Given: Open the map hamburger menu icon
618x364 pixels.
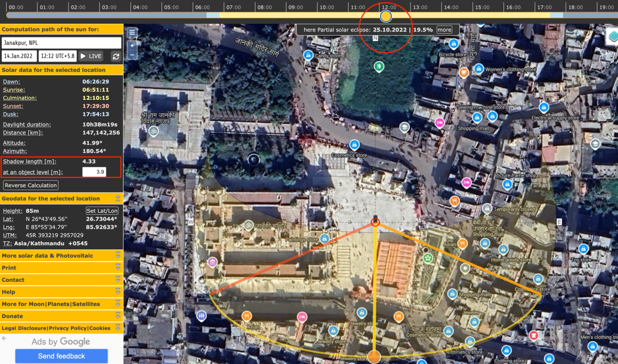Looking at the screenshot, I should pyautogui.click(x=132, y=33).
